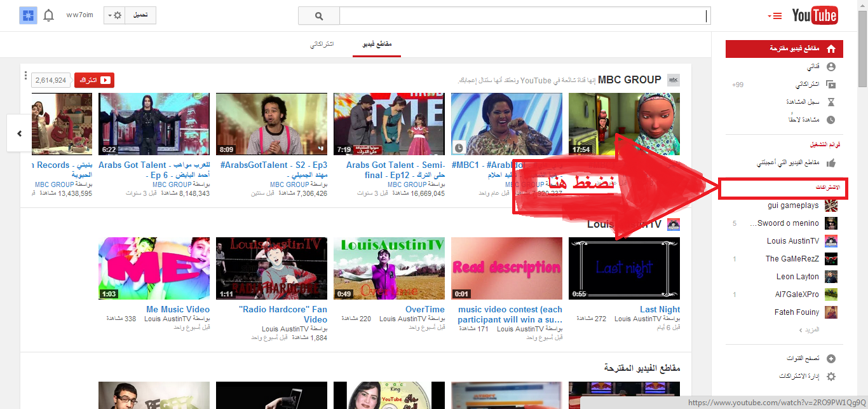This screenshot has width=868, height=409.
Task: Click the plus icon beside تصفح القنوات
Action: (x=831, y=359)
